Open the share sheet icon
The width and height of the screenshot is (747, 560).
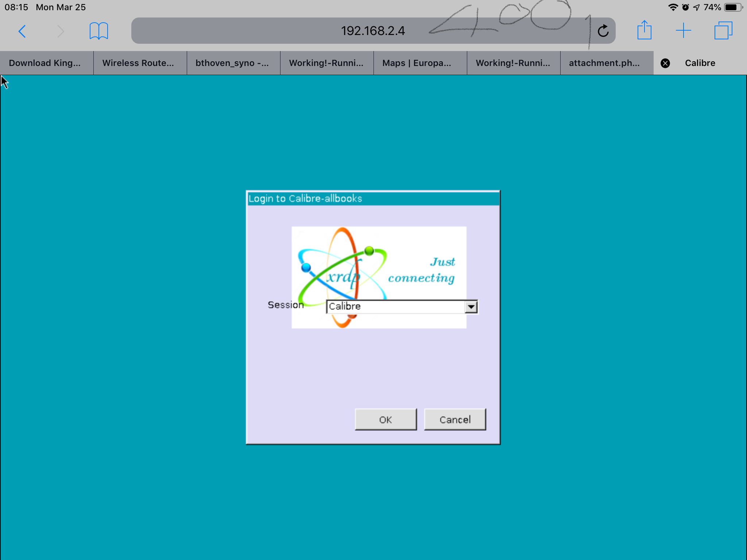click(644, 31)
